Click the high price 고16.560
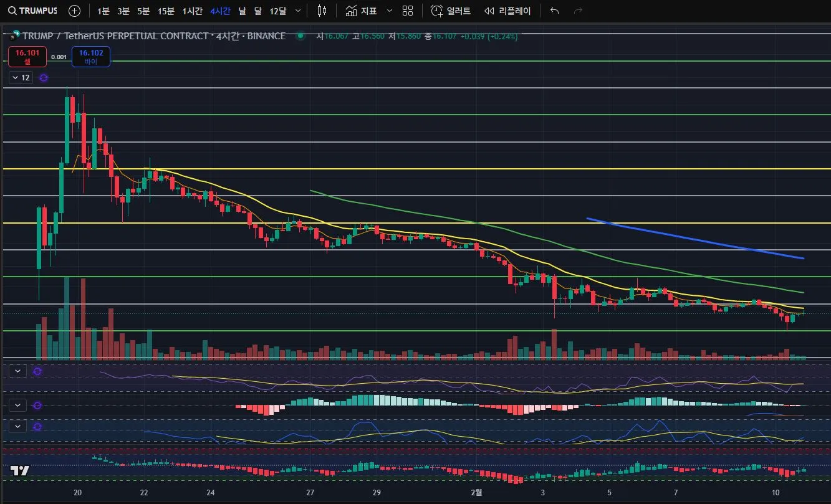831x504 pixels. coord(368,36)
